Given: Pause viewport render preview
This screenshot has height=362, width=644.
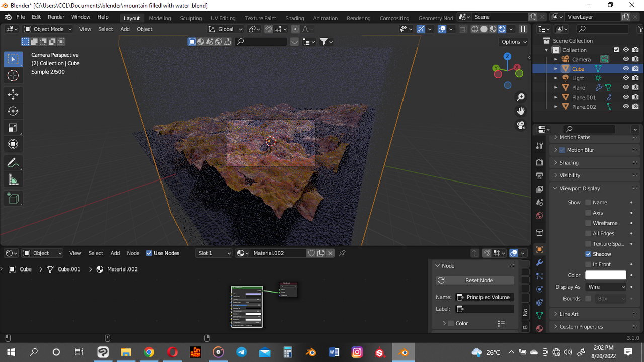Looking at the screenshot, I should coord(523,29).
